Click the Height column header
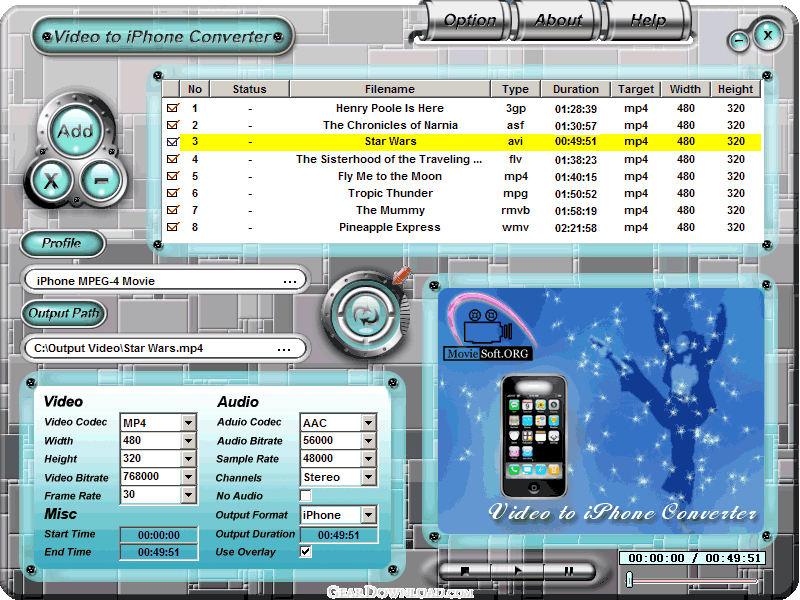 point(735,89)
